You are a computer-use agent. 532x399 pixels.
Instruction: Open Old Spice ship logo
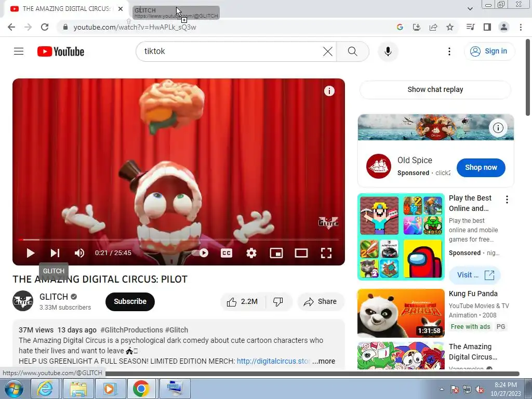pos(379,166)
